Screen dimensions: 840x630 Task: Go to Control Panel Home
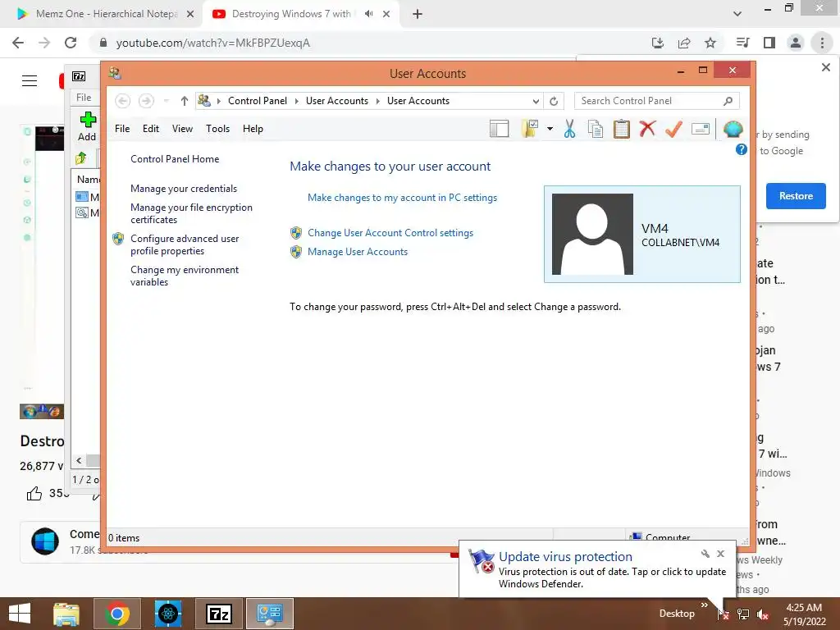click(x=175, y=158)
